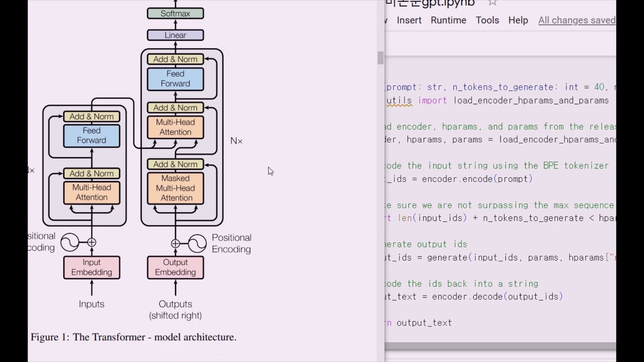Open the Runtime menu
The image size is (644, 362).
click(x=448, y=20)
